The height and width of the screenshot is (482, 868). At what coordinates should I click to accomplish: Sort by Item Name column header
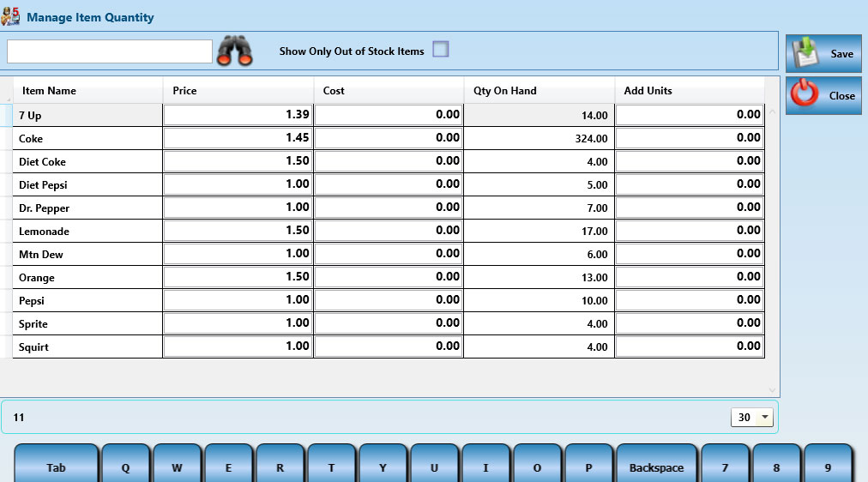87,90
